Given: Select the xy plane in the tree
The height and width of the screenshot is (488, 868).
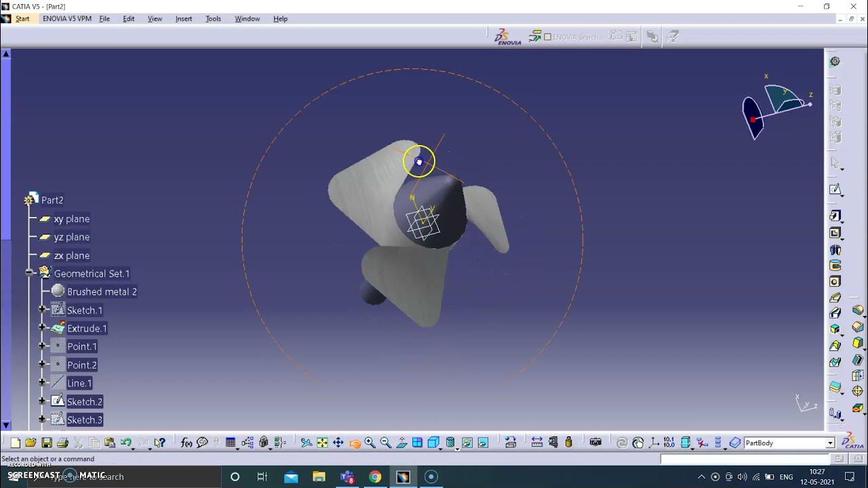Looking at the screenshot, I should [x=72, y=219].
